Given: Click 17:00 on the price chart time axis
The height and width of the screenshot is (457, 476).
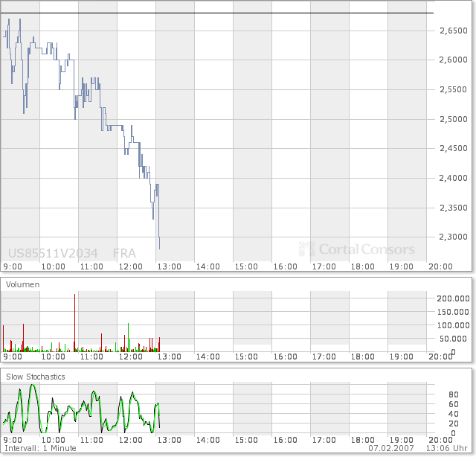Looking at the screenshot, I should pyautogui.click(x=324, y=266).
